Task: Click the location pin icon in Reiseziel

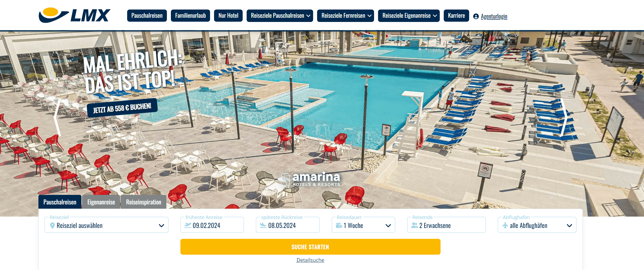Action: (x=52, y=226)
